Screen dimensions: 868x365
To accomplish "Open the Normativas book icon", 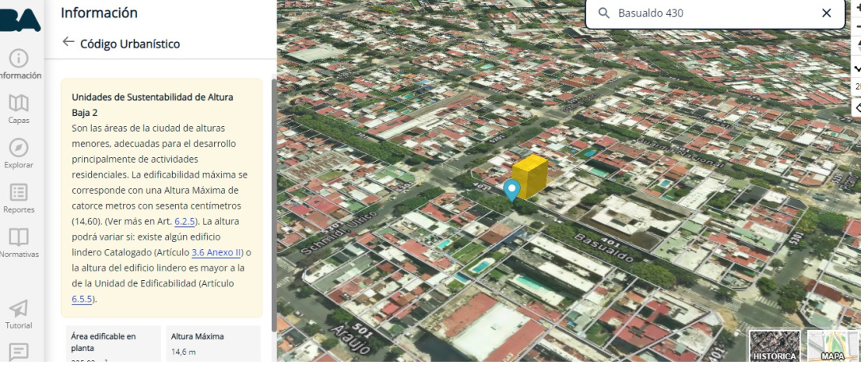I will pyautogui.click(x=19, y=243).
